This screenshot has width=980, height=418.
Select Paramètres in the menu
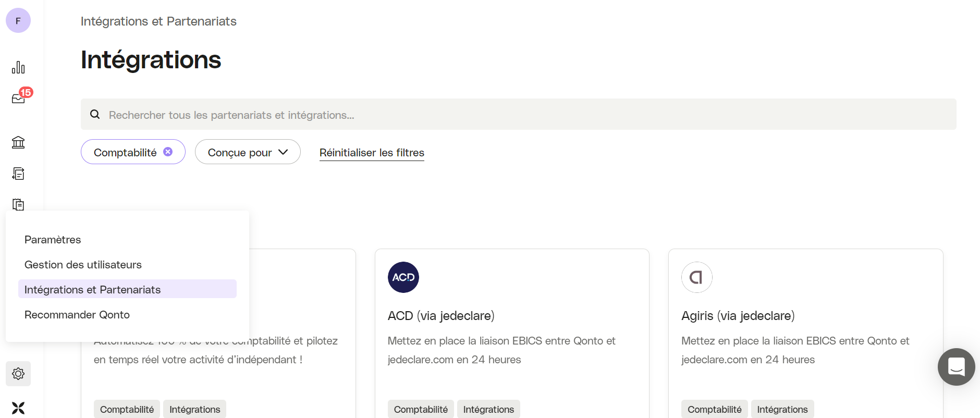pos(127,240)
